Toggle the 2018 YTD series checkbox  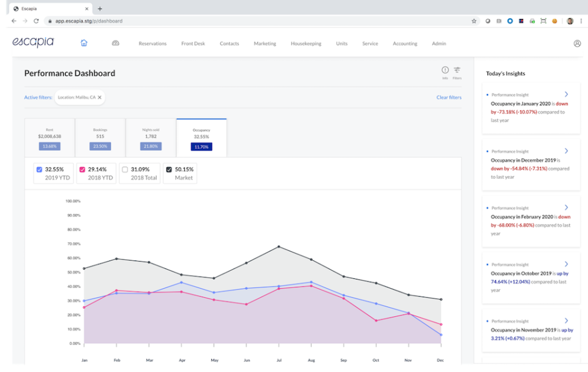[83, 169]
